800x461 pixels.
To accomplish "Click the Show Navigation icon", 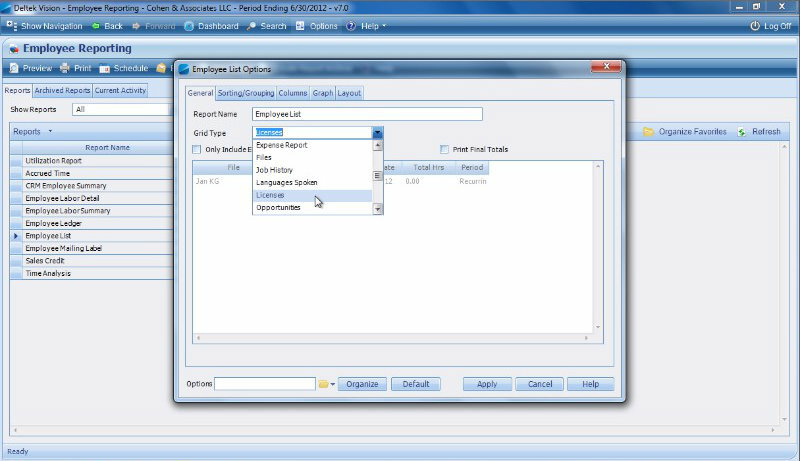I will tap(11, 26).
